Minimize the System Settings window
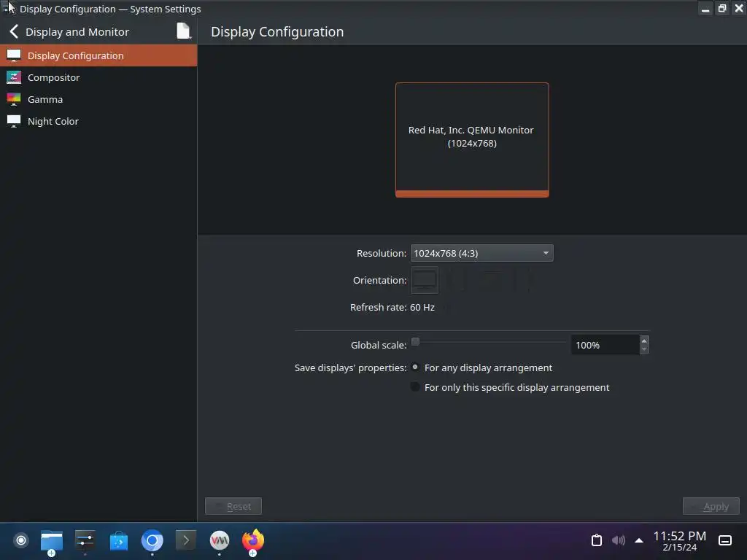747x560 pixels. (x=705, y=9)
